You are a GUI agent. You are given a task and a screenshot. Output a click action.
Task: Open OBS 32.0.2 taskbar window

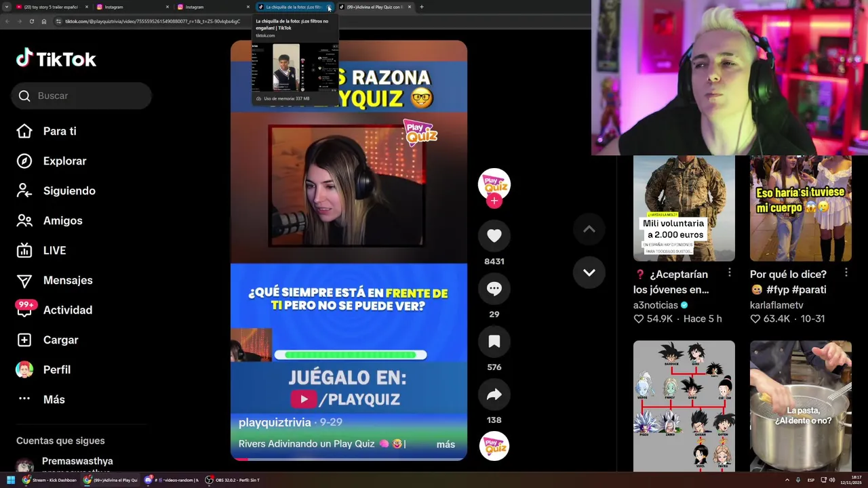tap(233, 480)
